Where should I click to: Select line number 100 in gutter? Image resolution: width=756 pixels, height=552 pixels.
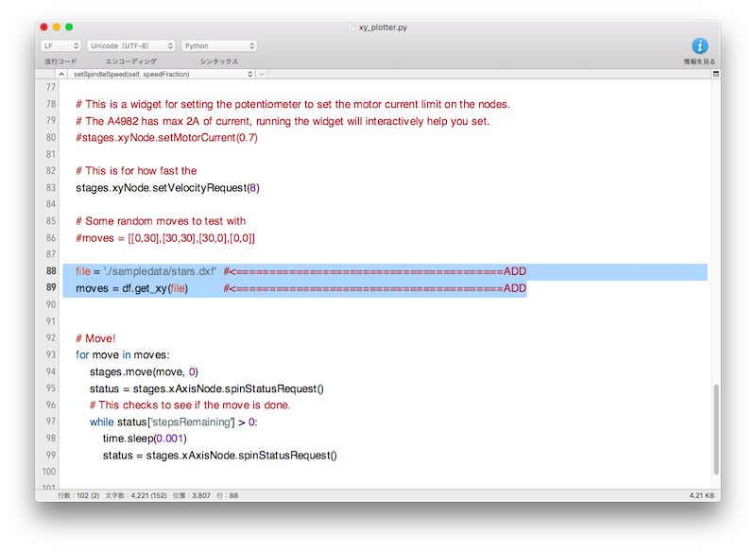[49, 472]
